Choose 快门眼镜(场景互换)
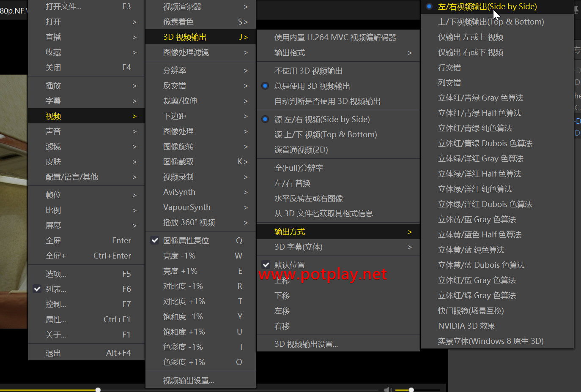 tap(497, 311)
